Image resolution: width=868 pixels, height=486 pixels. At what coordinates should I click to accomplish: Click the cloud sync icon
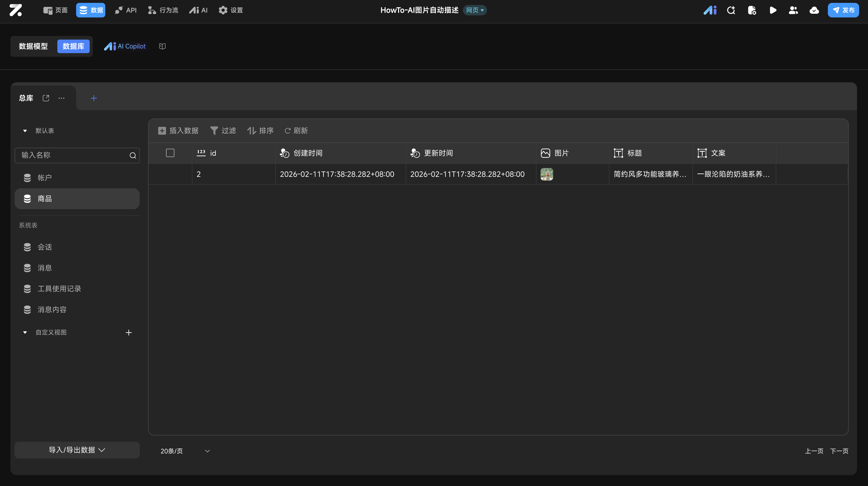click(814, 10)
